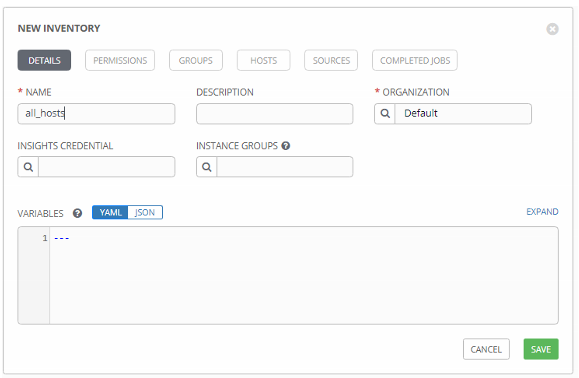Screen dimensions: 579x378
Task: Open the Hosts tab
Action: point(264,60)
